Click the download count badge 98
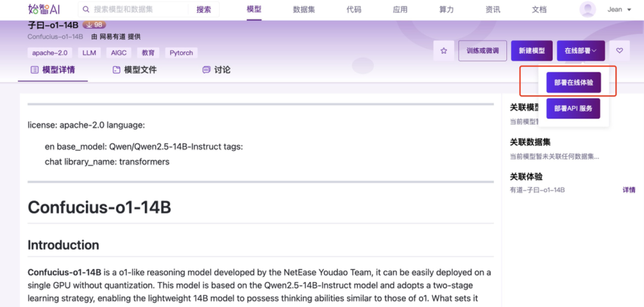 (x=94, y=25)
